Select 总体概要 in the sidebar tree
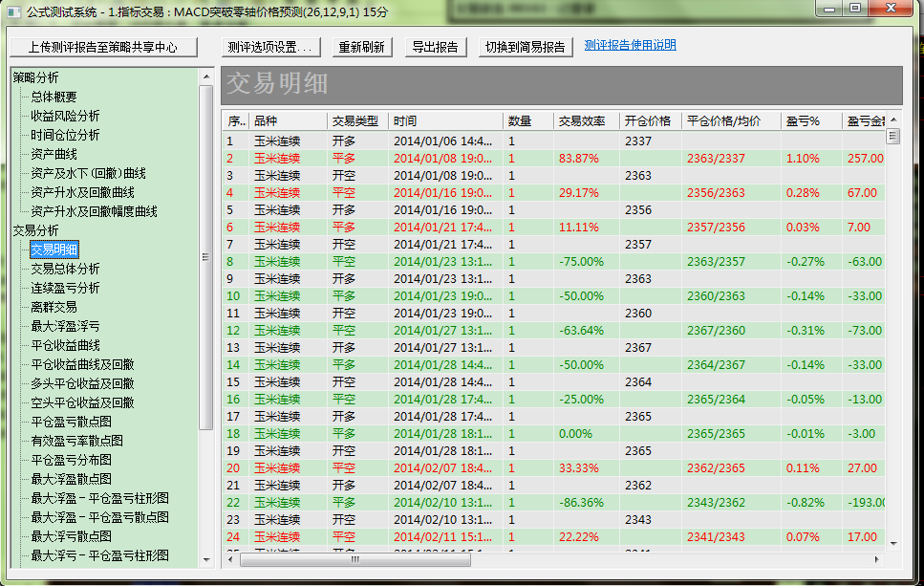924x586 pixels. (54, 97)
